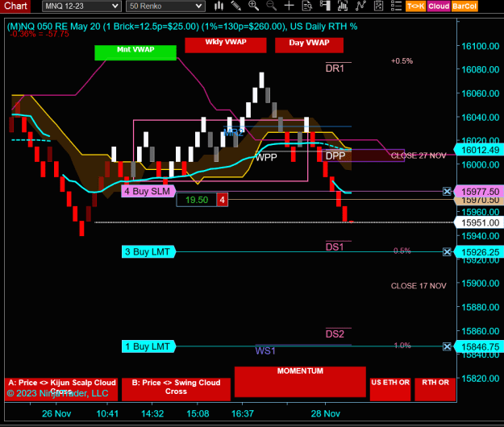Click the zoom in magnifier icon
This screenshot has width=504, height=427.
pyautogui.click(x=253, y=6)
